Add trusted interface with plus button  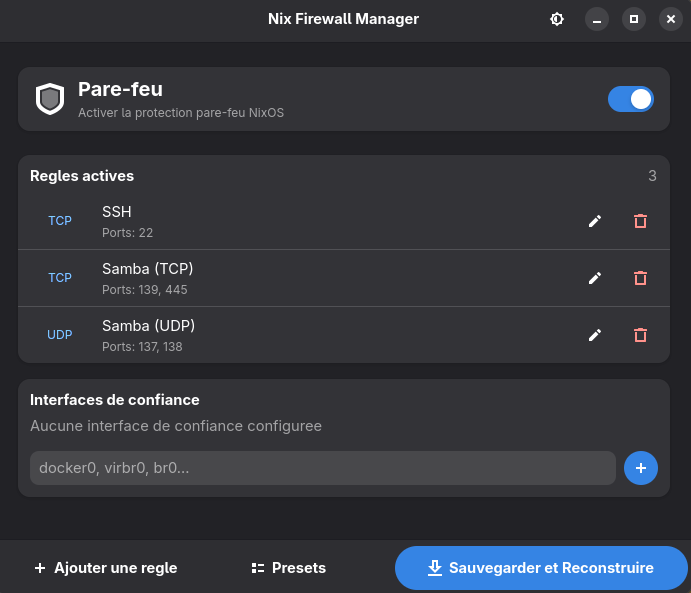click(641, 468)
